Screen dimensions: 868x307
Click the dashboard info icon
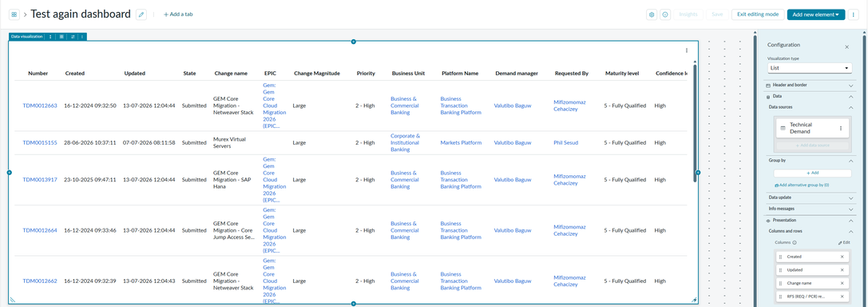click(665, 14)
